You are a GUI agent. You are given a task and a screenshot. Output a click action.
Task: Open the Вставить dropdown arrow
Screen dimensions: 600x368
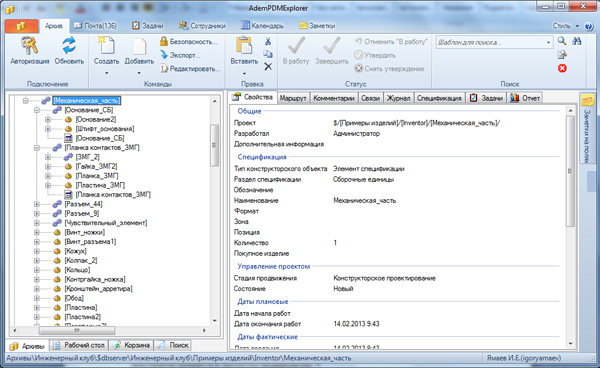(x=244, y=73)
